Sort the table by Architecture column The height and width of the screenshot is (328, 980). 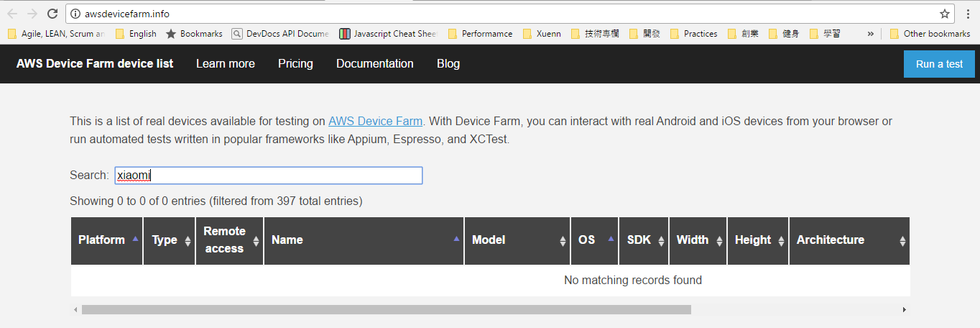click(849, 240)
